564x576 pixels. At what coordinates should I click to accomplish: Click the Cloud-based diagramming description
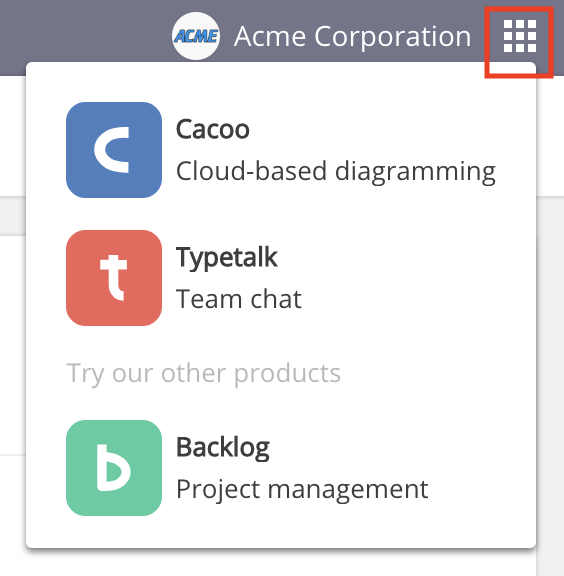tap(336, 172)
